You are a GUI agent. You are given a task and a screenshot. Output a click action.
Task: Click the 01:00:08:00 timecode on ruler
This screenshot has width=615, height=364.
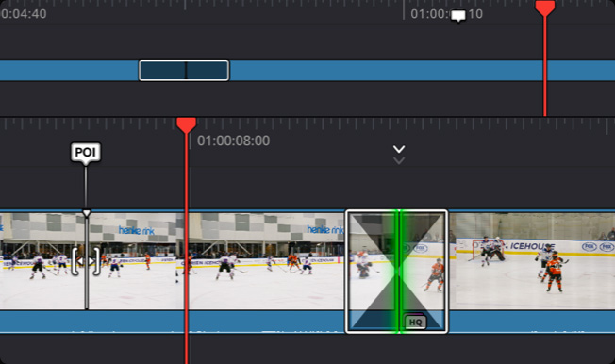click(233, 141)
